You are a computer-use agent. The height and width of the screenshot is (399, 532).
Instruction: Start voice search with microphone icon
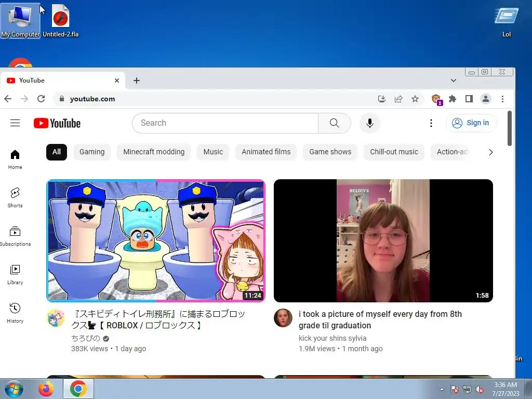(370, 123)
